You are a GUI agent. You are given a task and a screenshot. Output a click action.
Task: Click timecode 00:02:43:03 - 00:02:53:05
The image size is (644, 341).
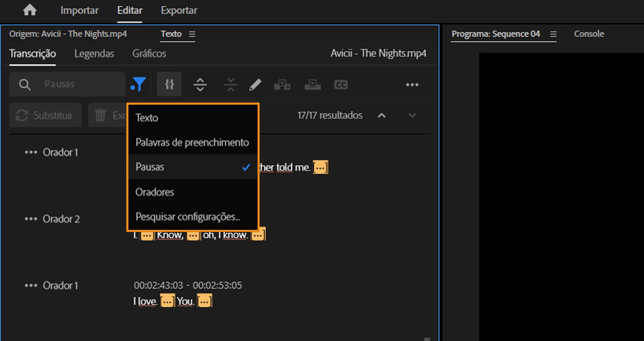tap(188, 285)
